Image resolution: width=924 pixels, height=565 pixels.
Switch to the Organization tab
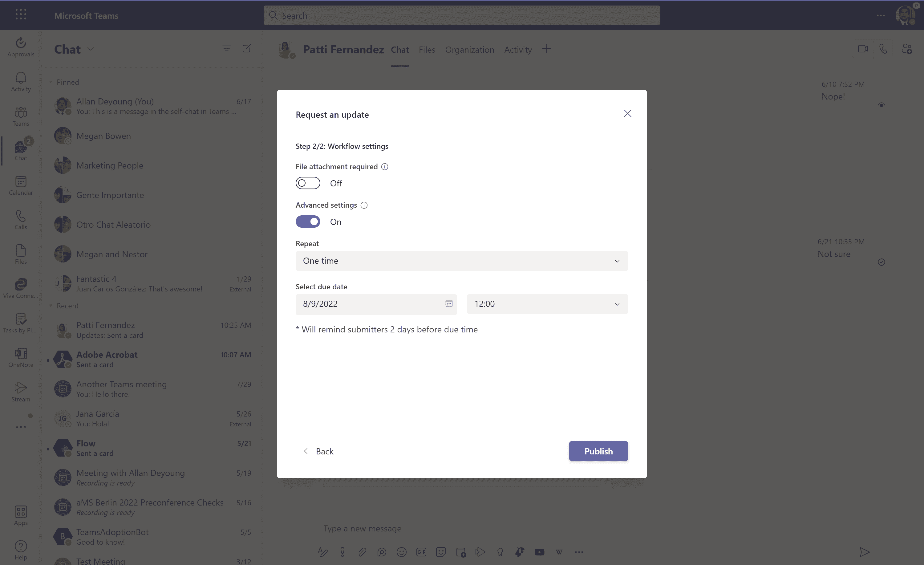tap(469, 50)
